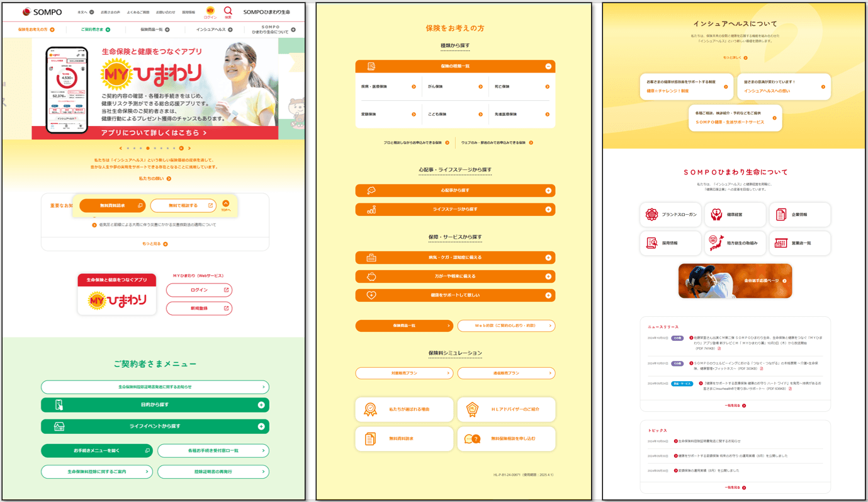Click インシュアヘルスへの想い card
Image resolution: width=868 pixels, height=502 pixels.
coord(784,86)
